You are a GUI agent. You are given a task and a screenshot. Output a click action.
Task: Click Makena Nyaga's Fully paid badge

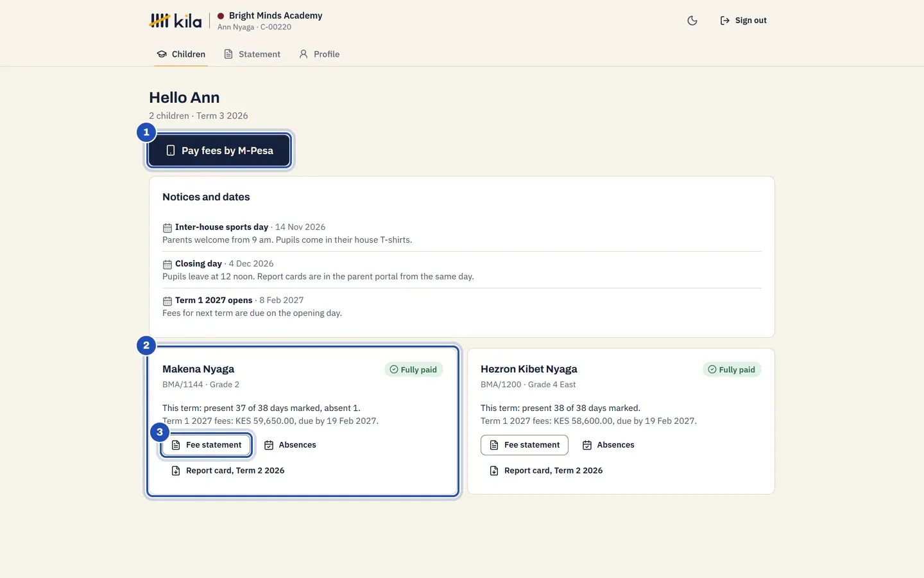click(x=414, y=369)
